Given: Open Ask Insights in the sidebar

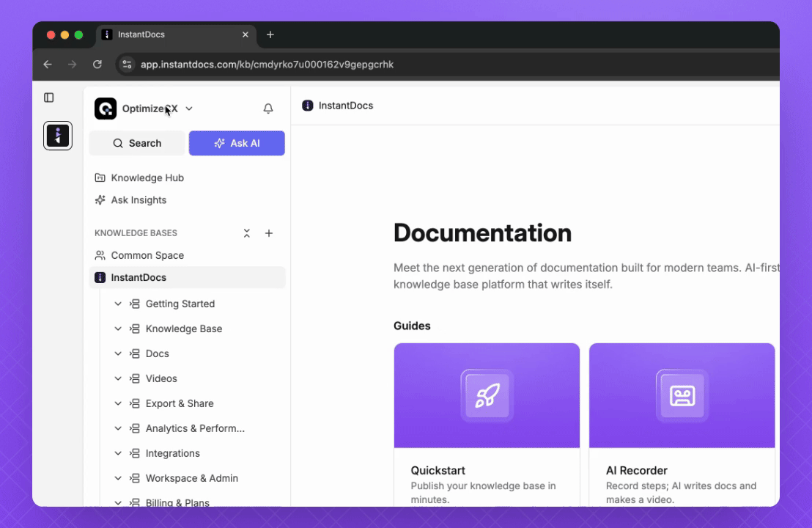Looking at the screenshot, I should click(138, 200).
